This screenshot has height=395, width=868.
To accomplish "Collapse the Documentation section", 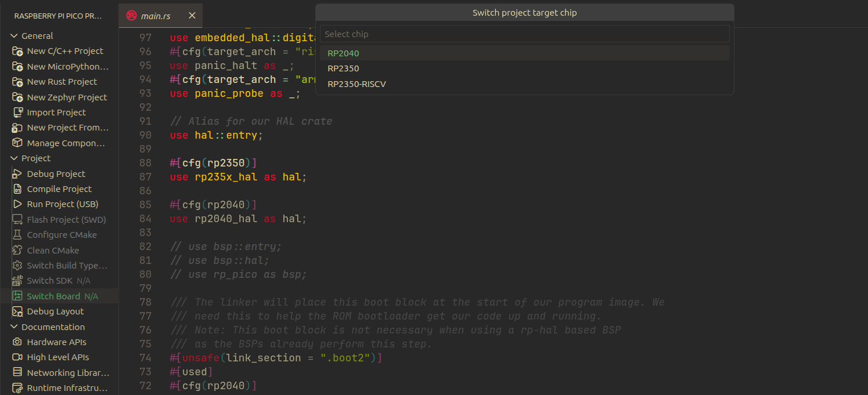I will point(14,327).
